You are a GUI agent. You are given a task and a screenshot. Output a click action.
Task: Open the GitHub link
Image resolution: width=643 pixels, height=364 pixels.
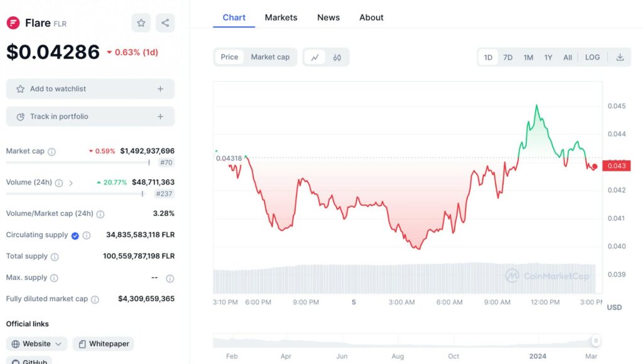tap(29, 360)
